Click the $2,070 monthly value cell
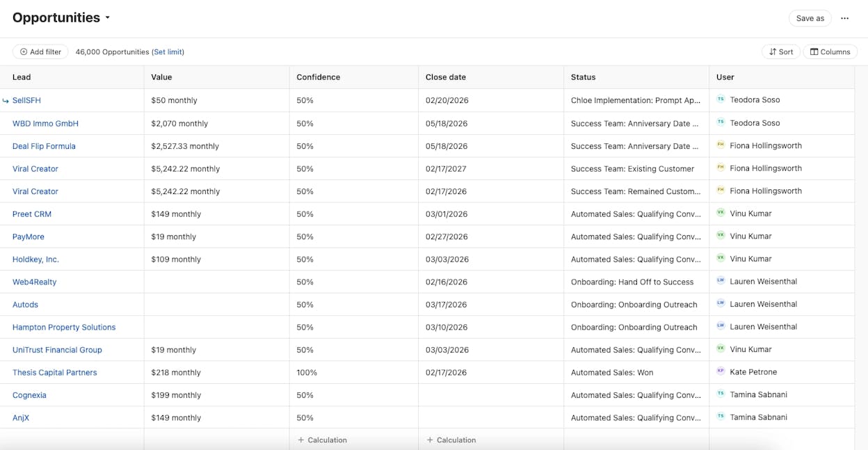Screen dimensions: 868x450 216,123
